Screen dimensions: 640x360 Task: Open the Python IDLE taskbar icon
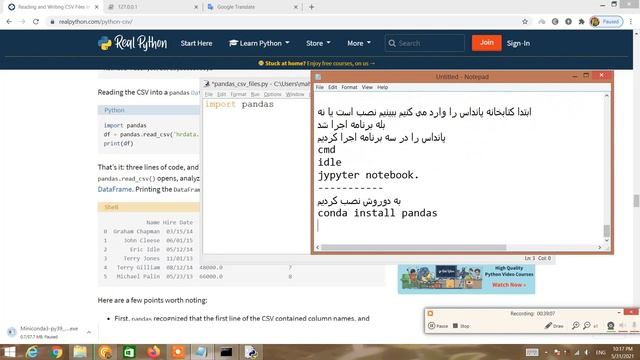[251, 352]
